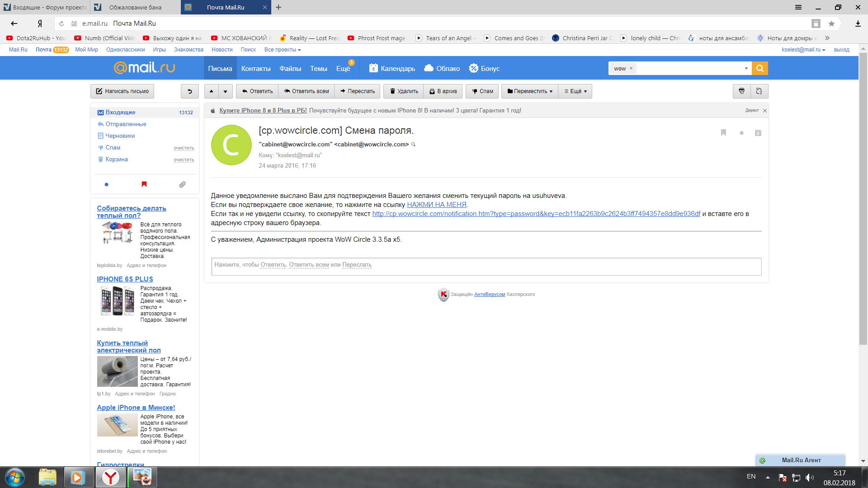Click the page vertical scrollbar

[863, 199]
